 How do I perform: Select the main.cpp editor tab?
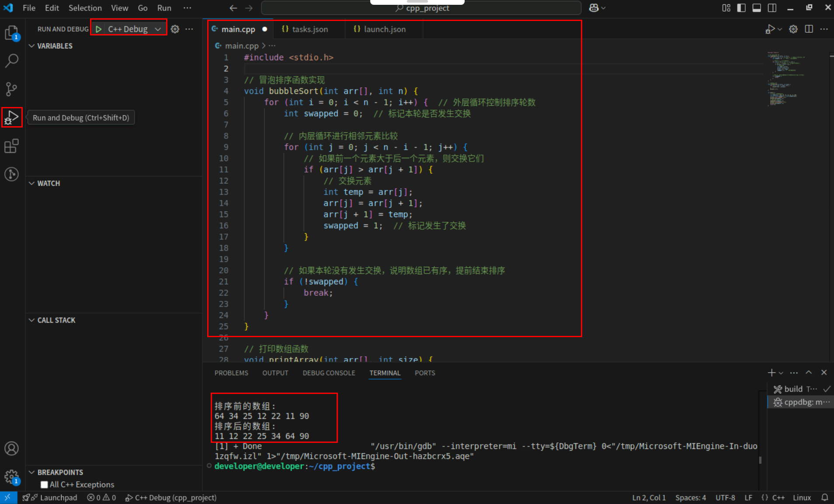pyautogui.click(x=238, y=29)
